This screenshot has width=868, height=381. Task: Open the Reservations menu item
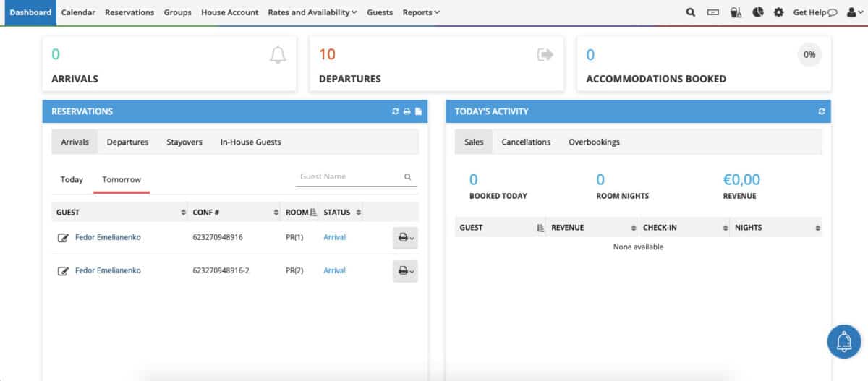[129, 12]
